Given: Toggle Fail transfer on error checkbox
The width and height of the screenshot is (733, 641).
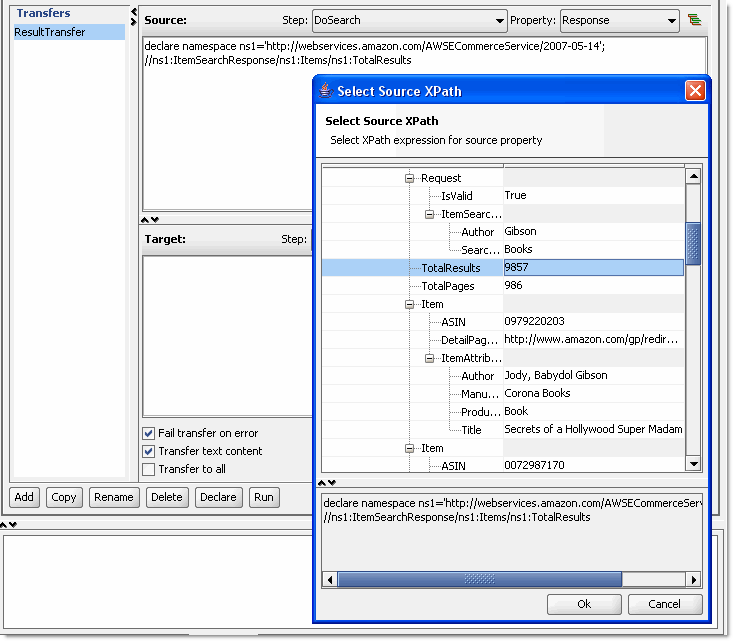Looking at the screenshot, I should click(x=149, y=433).
